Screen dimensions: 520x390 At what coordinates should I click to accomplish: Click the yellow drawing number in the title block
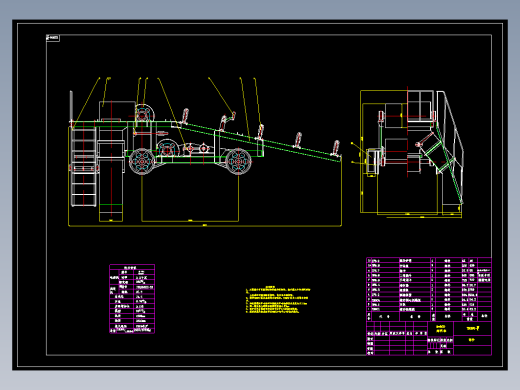[473, 328]
